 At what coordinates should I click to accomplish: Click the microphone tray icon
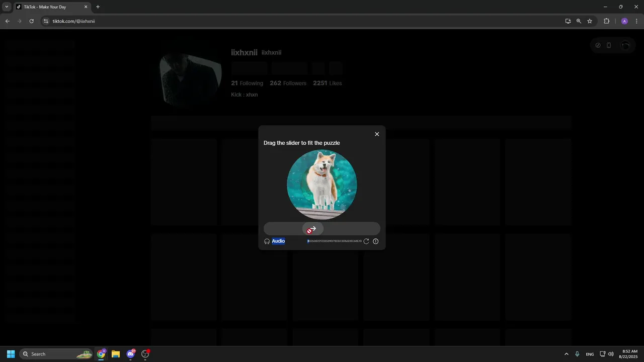click(x=577, y=354)
